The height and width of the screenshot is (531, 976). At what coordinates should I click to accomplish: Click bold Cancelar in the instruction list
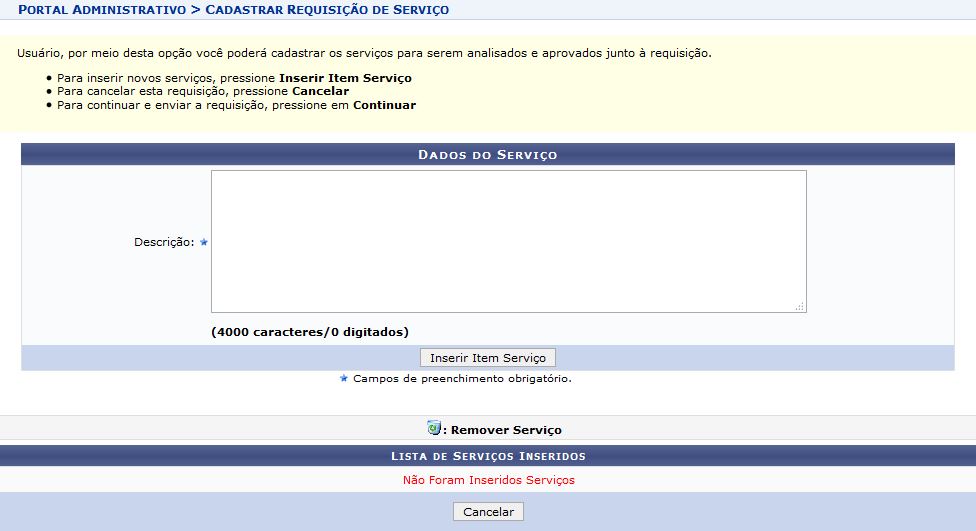pyautogui.click(x=320, y=91)
